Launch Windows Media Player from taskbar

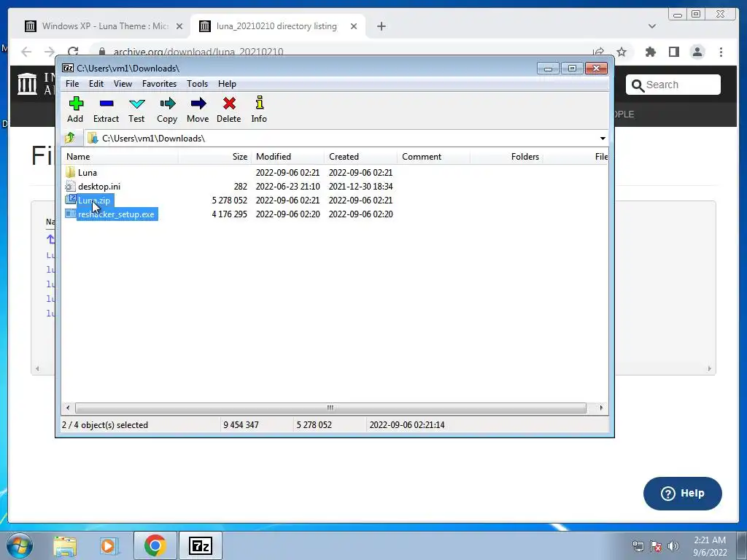pos(109,545)
